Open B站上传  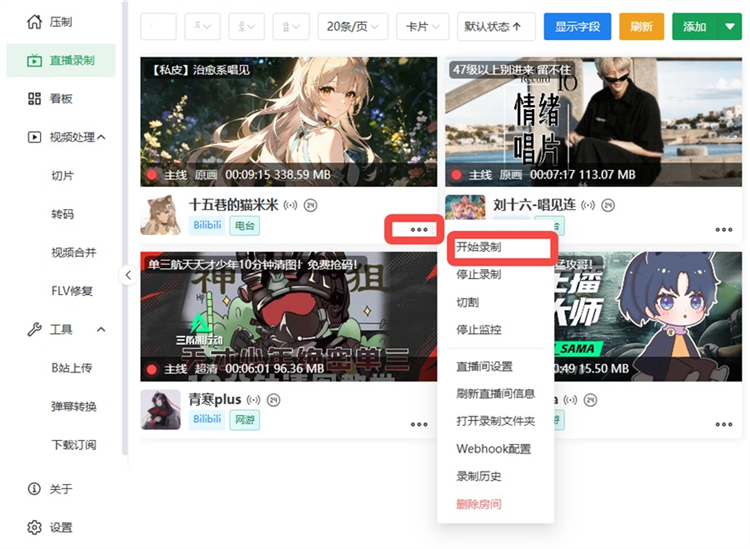coord(72,368)
